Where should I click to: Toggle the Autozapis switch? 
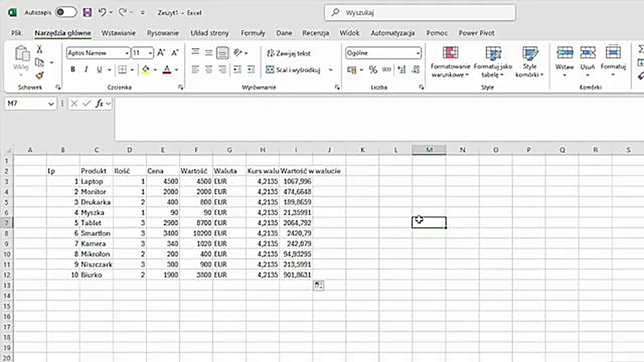(x=65, y=13)
